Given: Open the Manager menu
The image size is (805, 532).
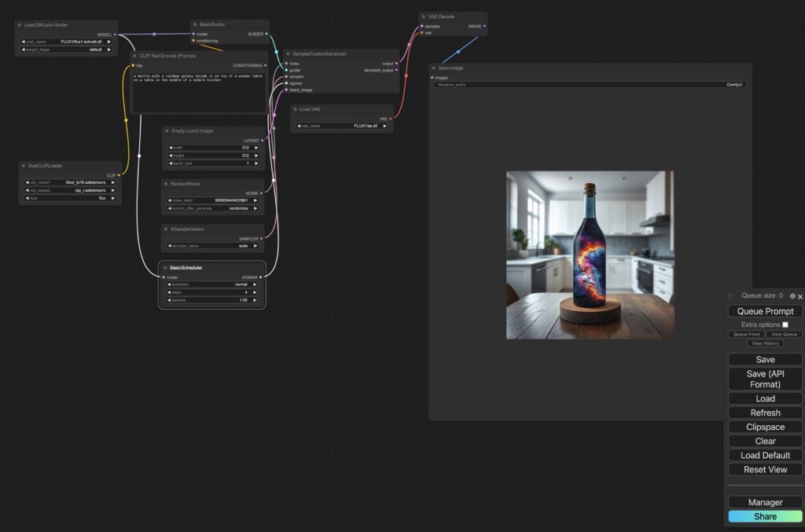Looking at the screenshot, I should (x=765, y=502).
